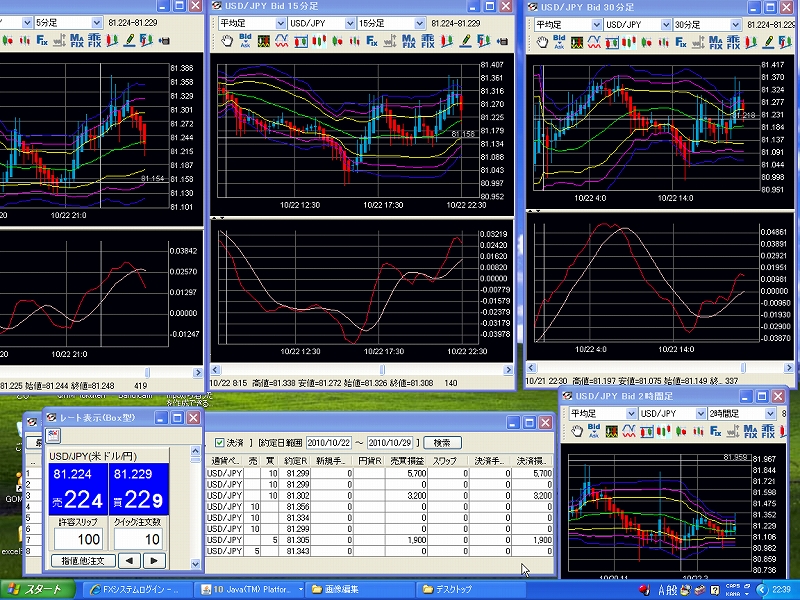Click blue 買 229 buy rate box
800x600 pixels.
click(139, 489)
